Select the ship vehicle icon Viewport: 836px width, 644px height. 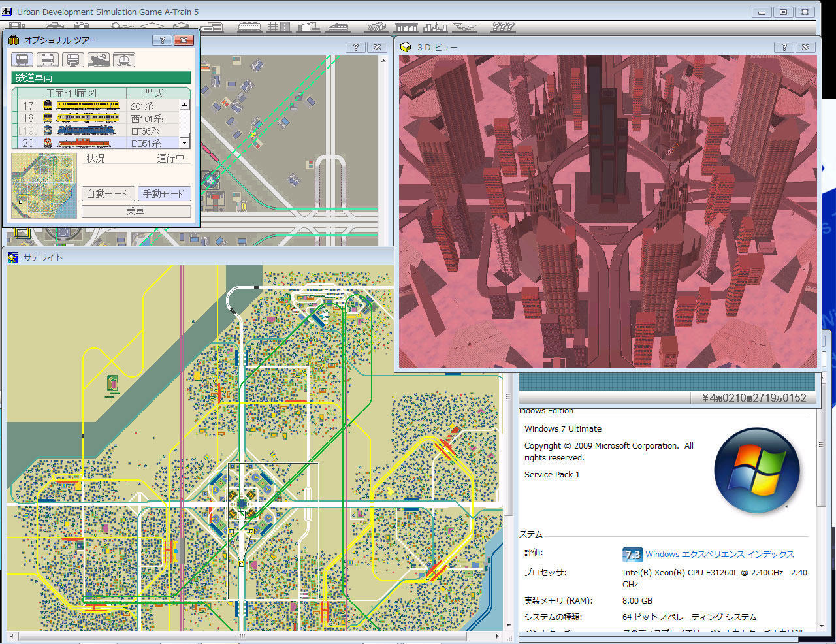pos(99,59)
